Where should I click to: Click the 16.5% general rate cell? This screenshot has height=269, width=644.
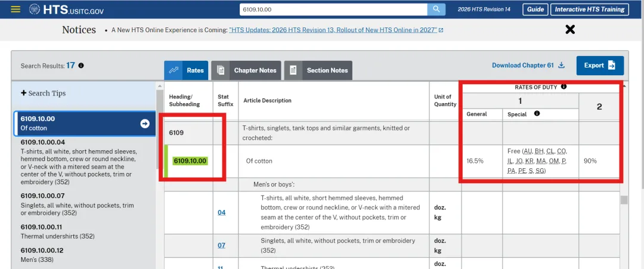(x=482, y=161)
